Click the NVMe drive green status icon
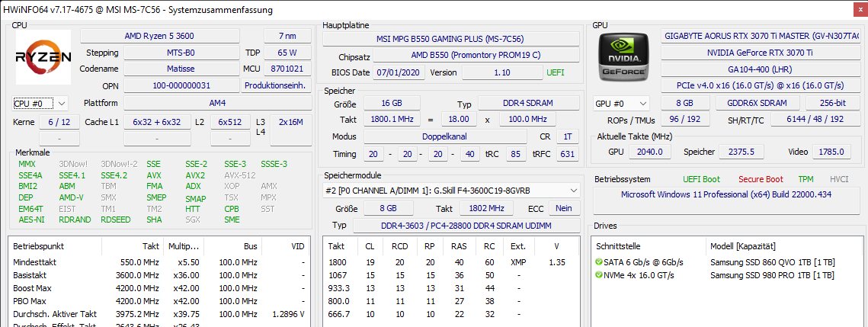Viewport: 868px width, 327px height. (x=599, y=275)
